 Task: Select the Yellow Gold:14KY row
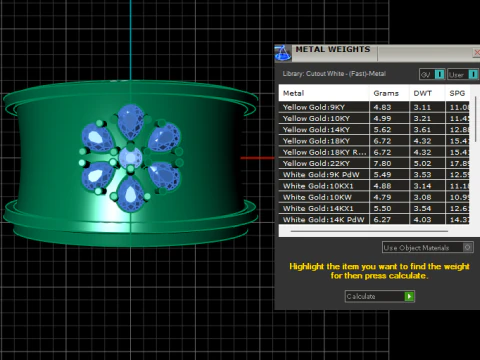point(374,130)
